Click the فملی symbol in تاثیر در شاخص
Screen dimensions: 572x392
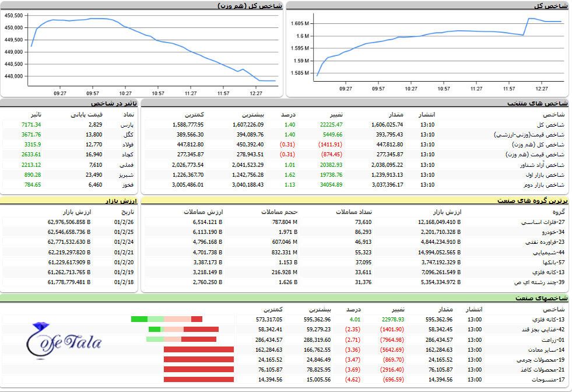tap(127, 164)
